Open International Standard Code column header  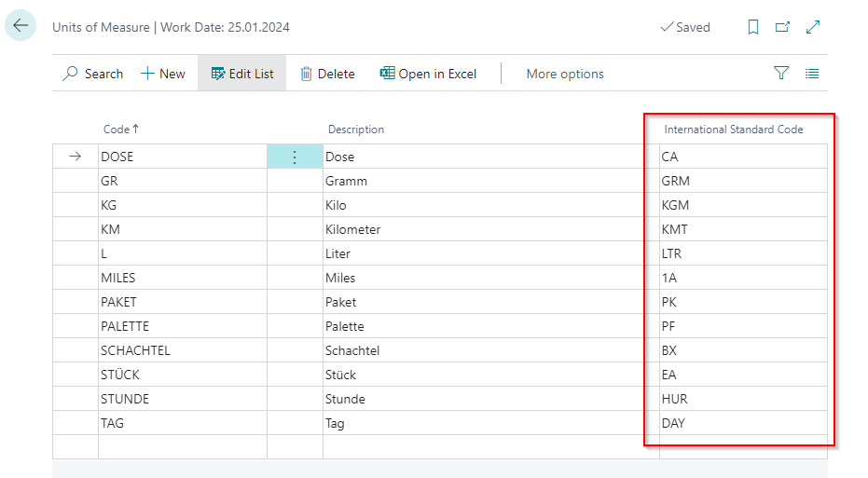click(733, 130)
